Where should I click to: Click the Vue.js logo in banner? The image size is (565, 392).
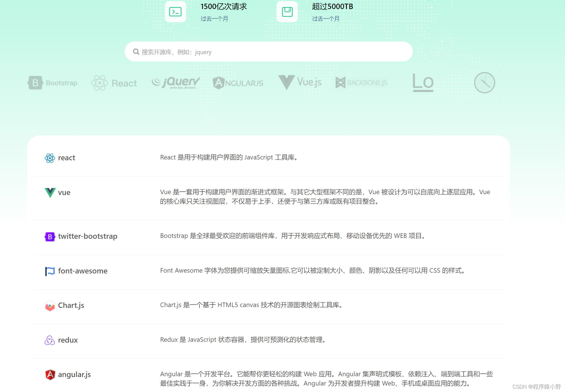click(300, 82)
